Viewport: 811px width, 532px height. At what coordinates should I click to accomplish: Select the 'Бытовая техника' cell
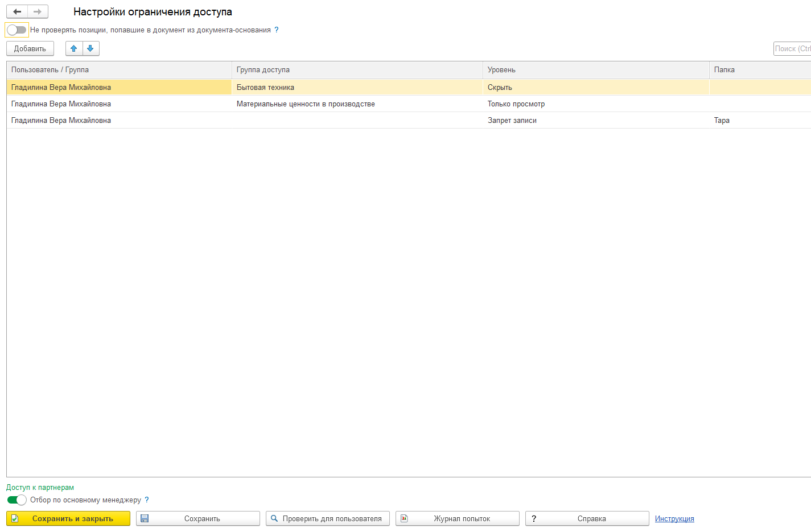coord(357,87)
